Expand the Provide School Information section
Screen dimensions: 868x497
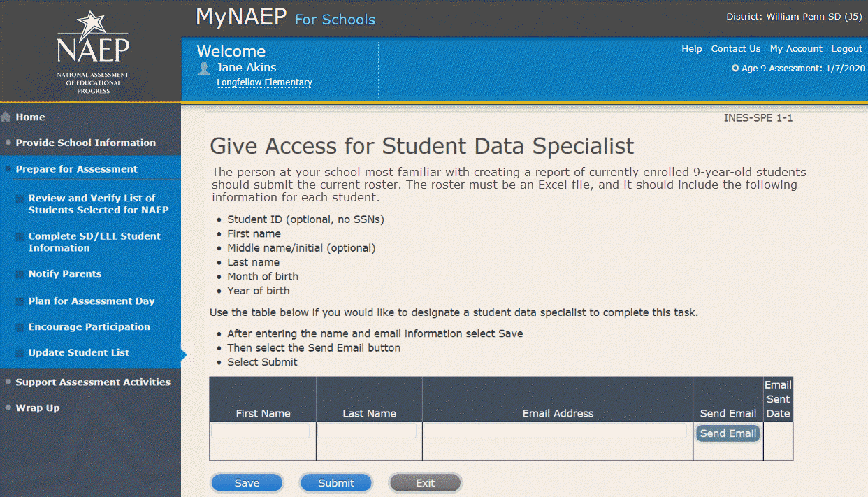85,143
